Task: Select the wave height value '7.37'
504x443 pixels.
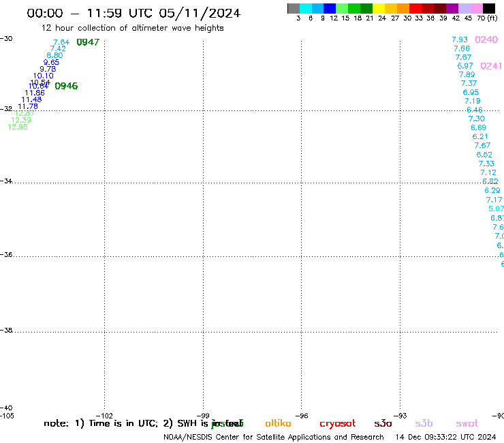Action: tap(469, 83)
